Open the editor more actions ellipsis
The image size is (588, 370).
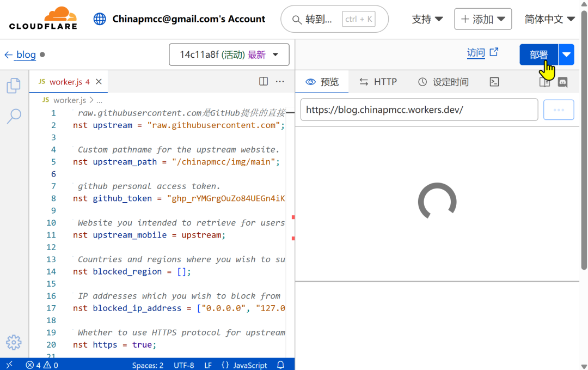click(x=280, y=82)
